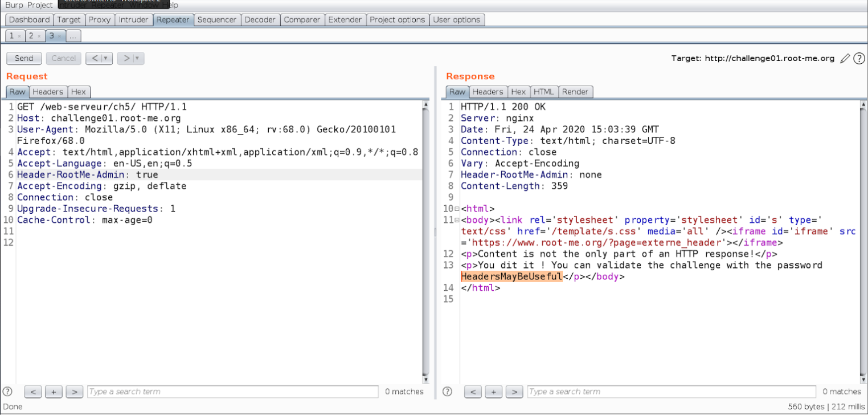Open the Decoder tab
Viewport: 868px width, 415px height.
(x=260, y=19)
